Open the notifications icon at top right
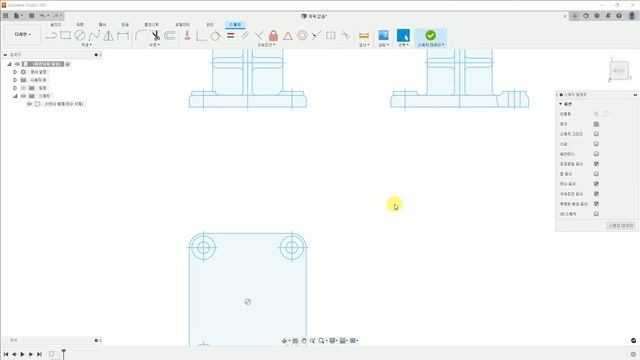This screenshot has height=360, width=640. coord(608,16)
